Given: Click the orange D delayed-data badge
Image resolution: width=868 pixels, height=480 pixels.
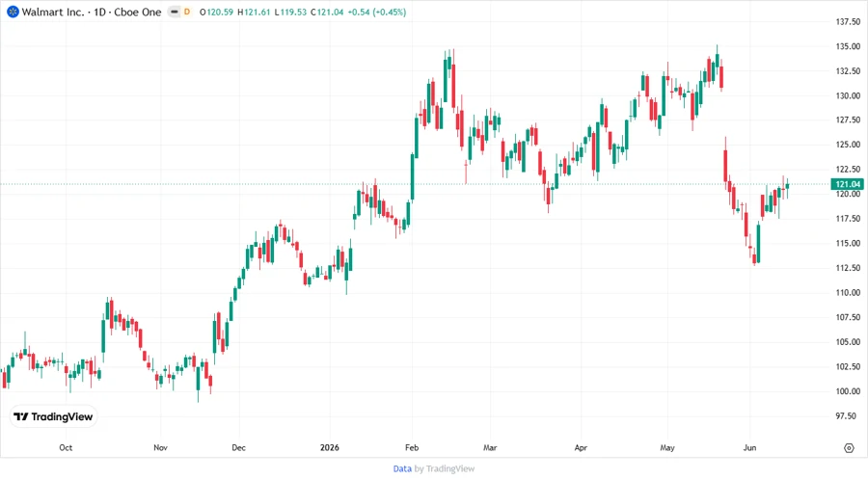Looking at the screenshot, I should pyautogui.click(x=187, y=12).
